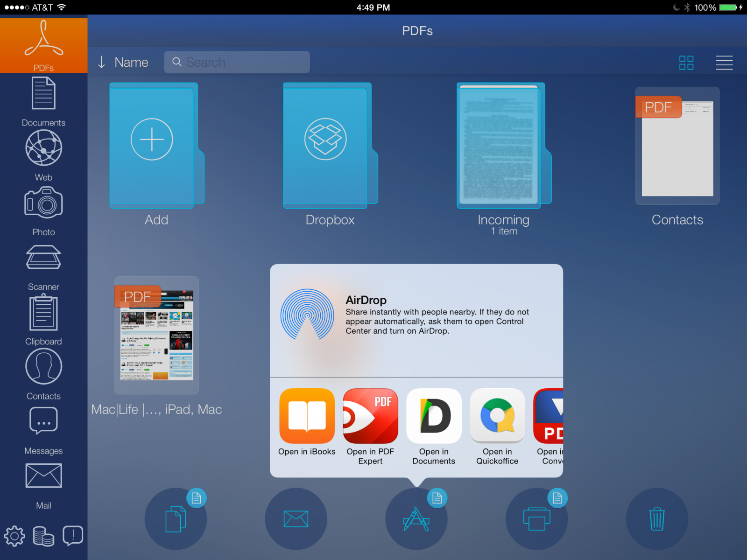
Task: Tap the email envelope action button
Action: [296, 518]
